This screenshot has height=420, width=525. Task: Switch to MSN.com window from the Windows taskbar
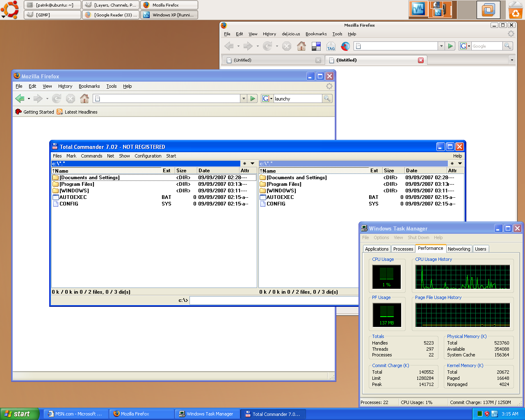(x=76, y=414)
